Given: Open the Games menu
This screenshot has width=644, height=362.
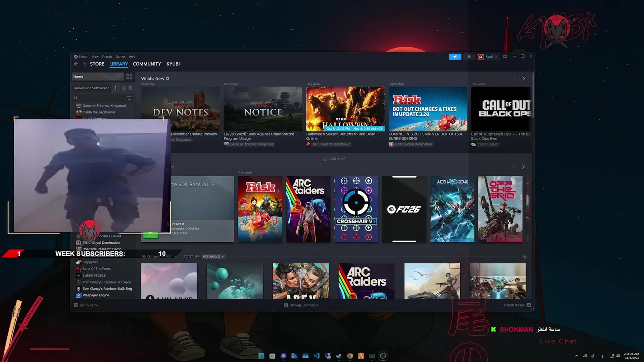Looking at the screenshot, I should 121,57.
